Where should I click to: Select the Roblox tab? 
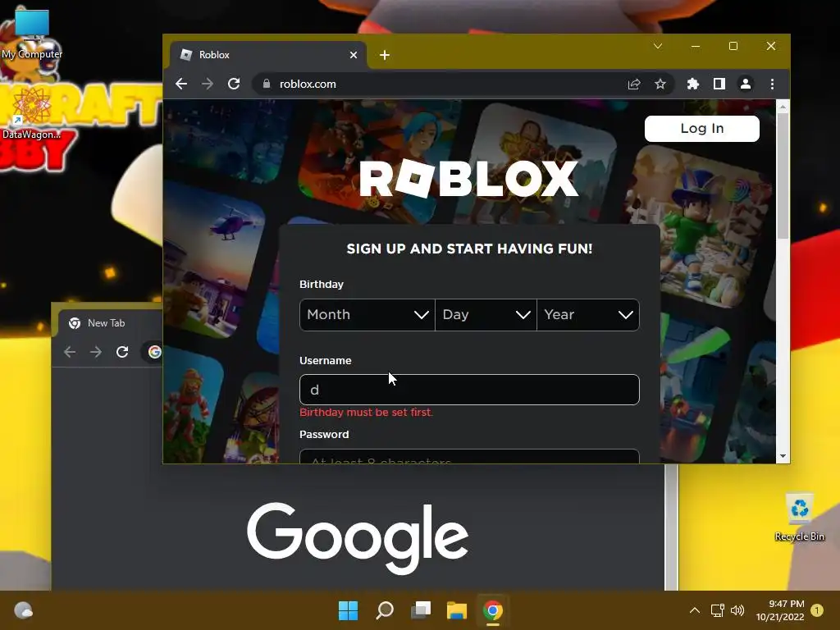[x=268, y=55]
